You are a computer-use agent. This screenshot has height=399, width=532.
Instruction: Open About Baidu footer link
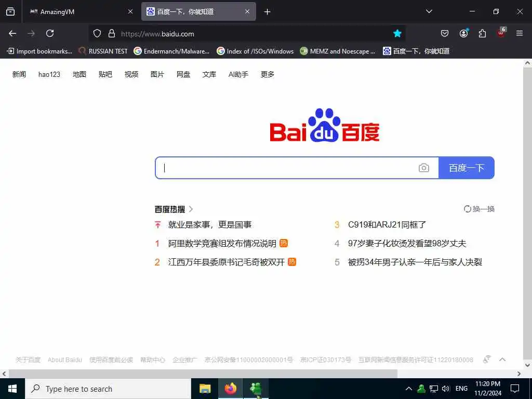[x=65, y=360]
